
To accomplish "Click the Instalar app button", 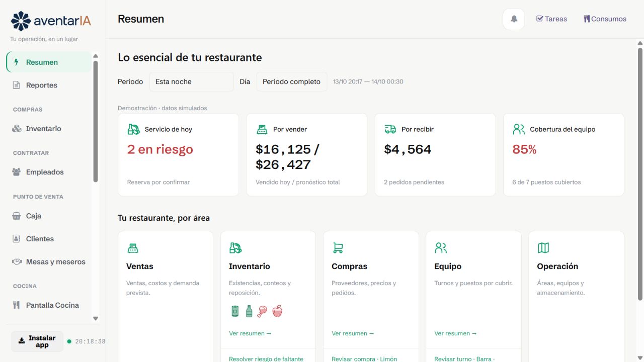I will pos(37,341).
